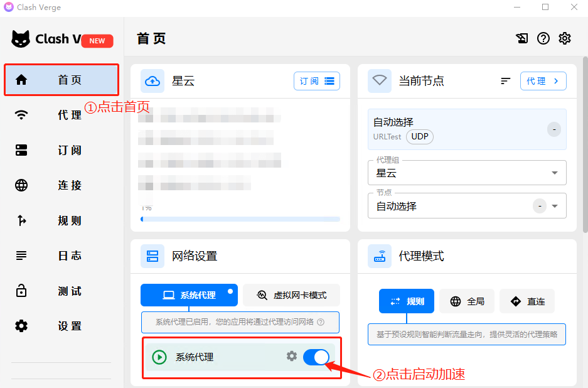
Task: Open the 首页 home sidebar item
Action: coord(61,80)
